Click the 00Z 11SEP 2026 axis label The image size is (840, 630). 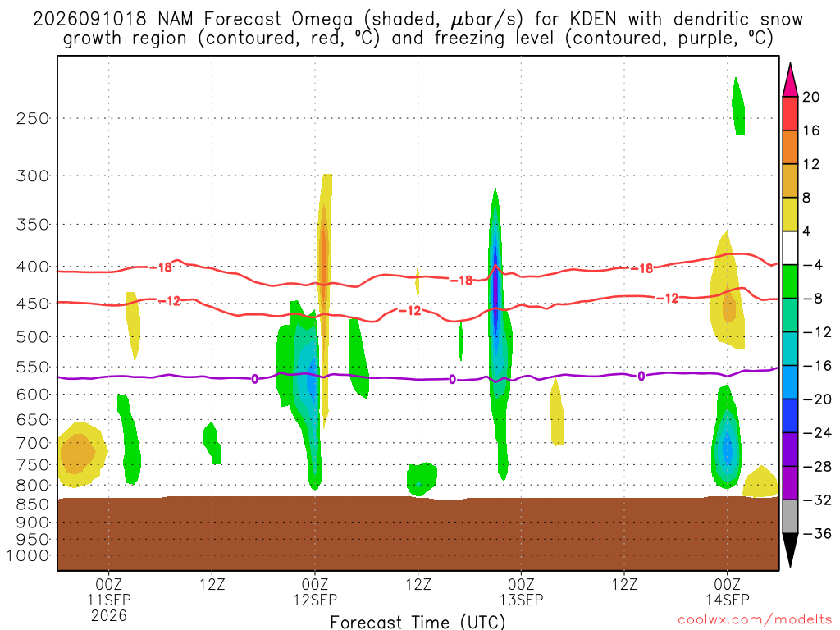pyautogui.click(x=109, y=600)
